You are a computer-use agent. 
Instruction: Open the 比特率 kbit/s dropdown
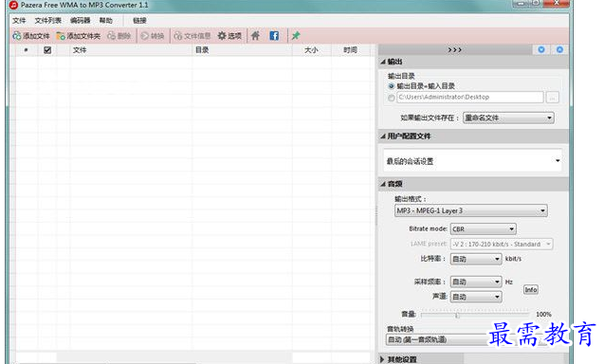point(476,259)
